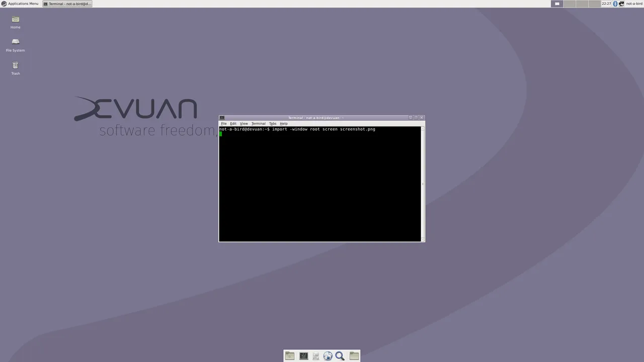Switch to workspace 2 in pager
Viewport: 644px width, 362px height.
click(570, 4)
